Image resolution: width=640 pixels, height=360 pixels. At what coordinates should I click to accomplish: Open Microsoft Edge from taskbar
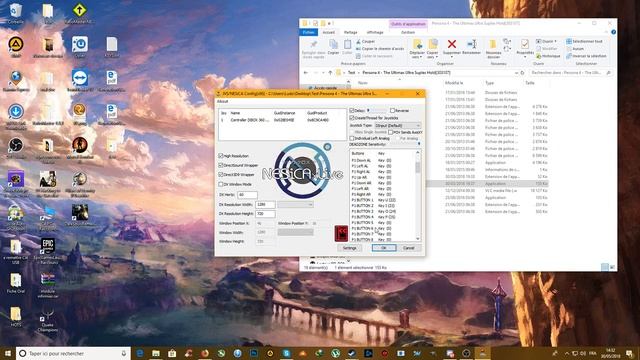140,353
